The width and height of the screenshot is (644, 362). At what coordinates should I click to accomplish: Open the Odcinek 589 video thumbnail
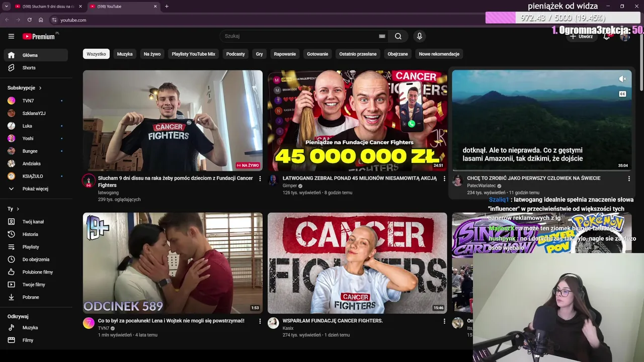click(x=173, y=263)
